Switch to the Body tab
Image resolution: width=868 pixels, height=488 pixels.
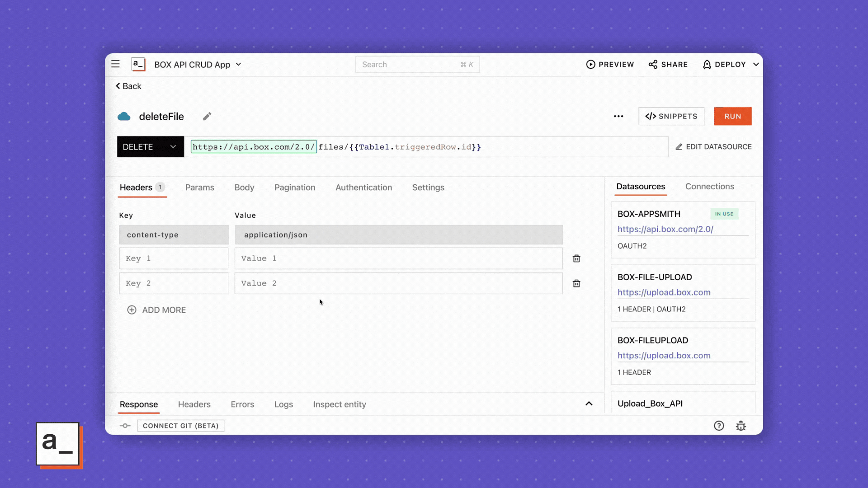[x=244, y=188]
